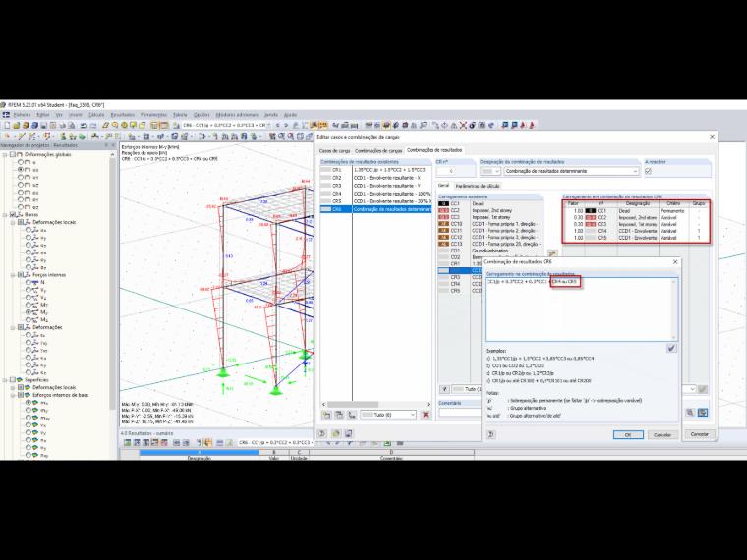
Task: Click RFEM application menu icon left of Ficheiro
Action: [x=6, y=115]
